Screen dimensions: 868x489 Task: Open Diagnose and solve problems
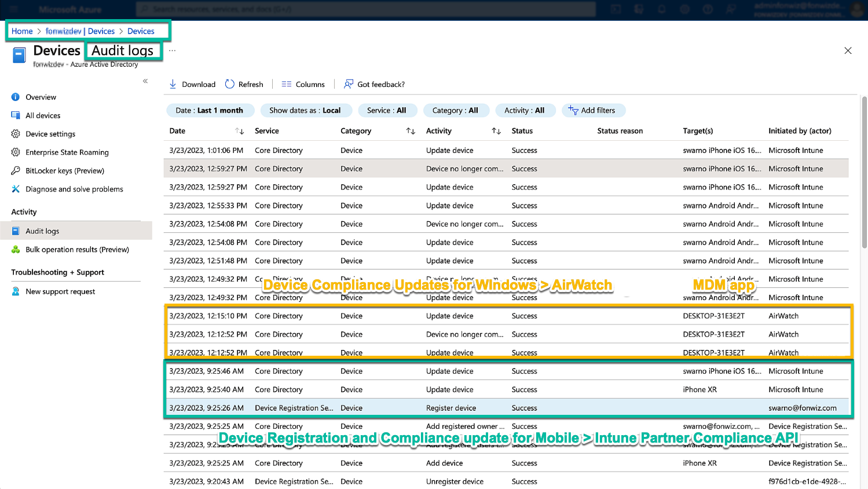[74, 189]
